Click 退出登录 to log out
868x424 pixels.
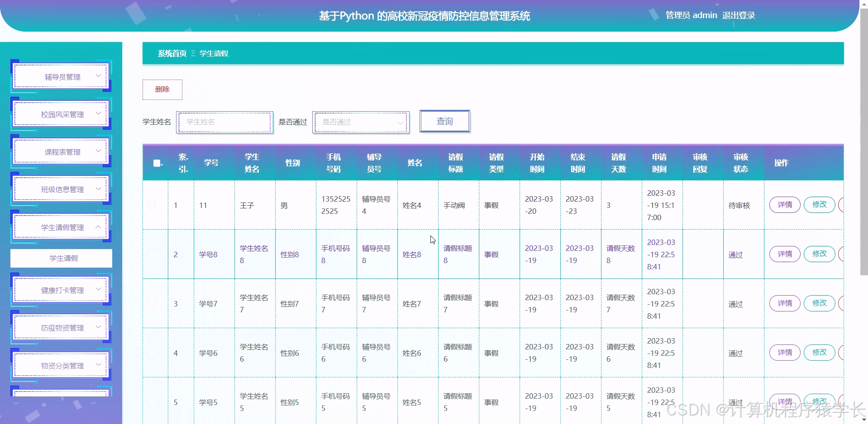tap(739, 15)
